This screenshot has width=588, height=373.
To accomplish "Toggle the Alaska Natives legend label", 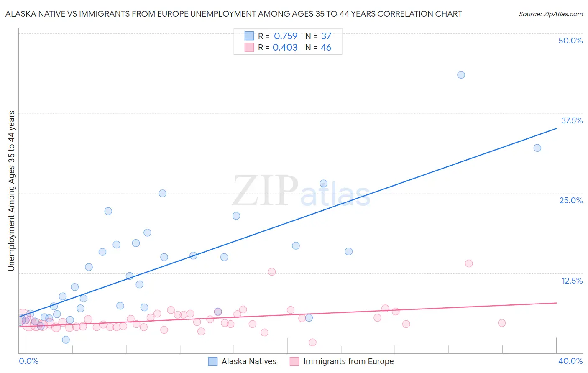I will [249, 361].
